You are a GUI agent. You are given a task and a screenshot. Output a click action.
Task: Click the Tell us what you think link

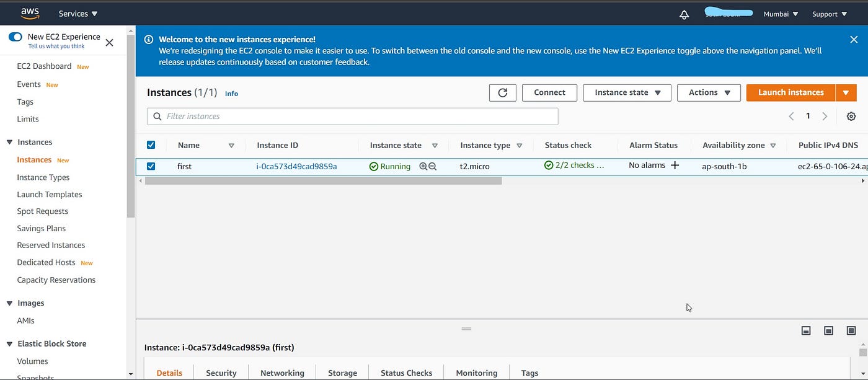pos(56,46)
